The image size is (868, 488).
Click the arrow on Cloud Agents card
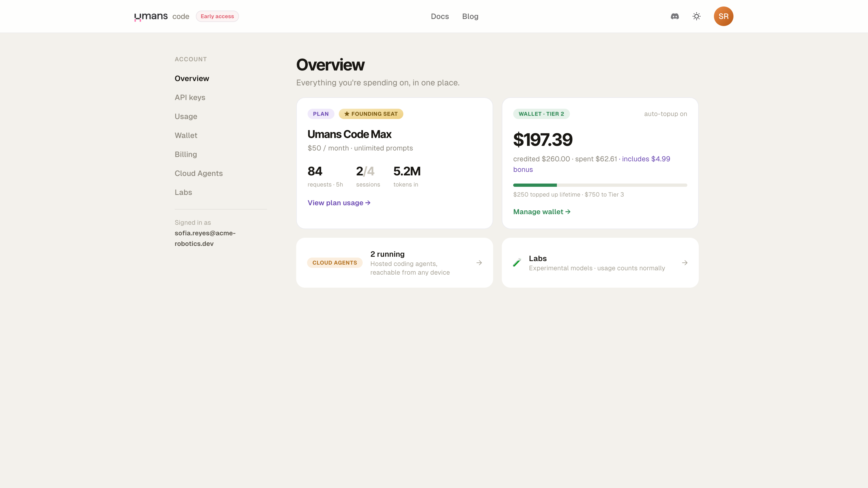479,263
